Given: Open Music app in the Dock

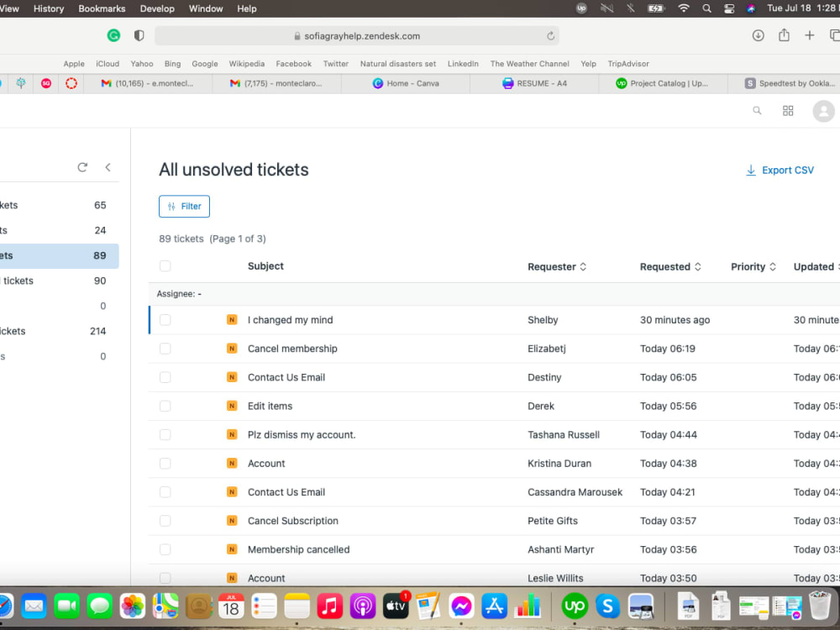Looking at the screenshot, I should pyautogui.click(x=329, y=606).
